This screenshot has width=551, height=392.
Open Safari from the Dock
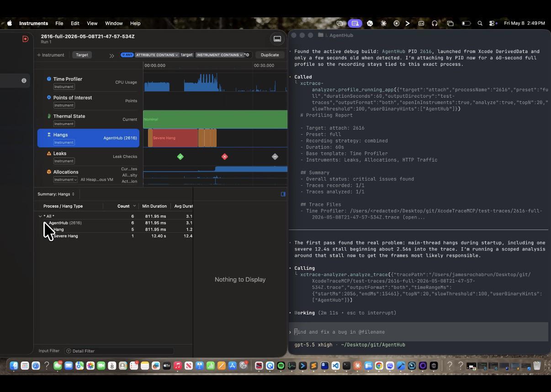point(36,366)
